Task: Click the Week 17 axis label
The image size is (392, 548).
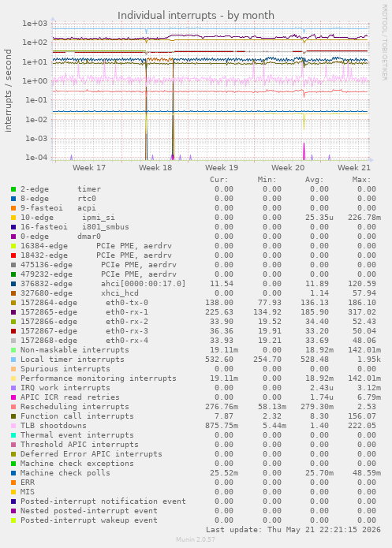Action: point(89,167)
